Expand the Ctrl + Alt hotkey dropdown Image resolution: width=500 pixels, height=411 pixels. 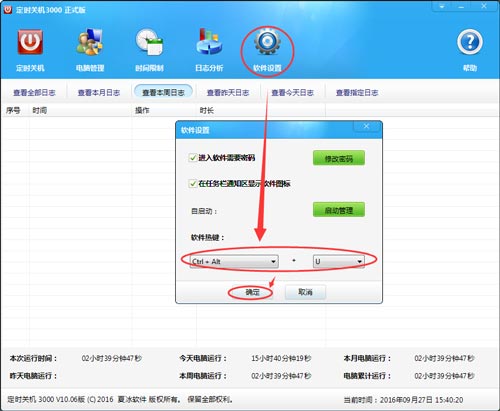273,261
